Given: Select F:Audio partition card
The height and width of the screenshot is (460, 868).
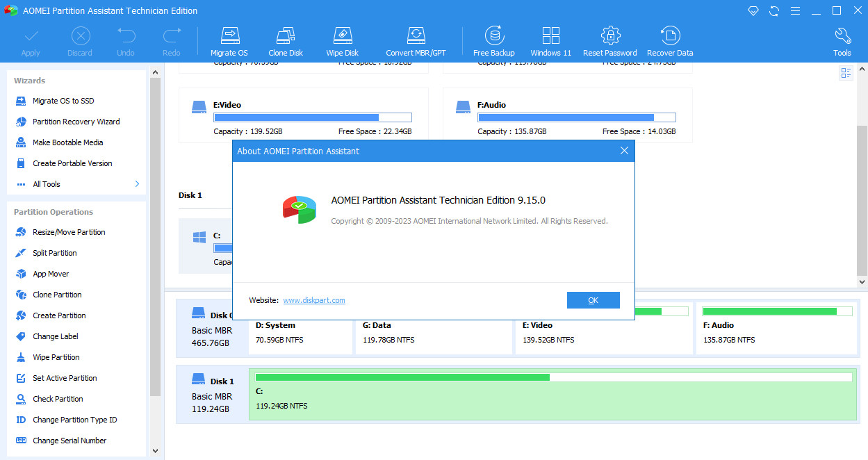Looking at the screenshot, I should tap(568, 115).
